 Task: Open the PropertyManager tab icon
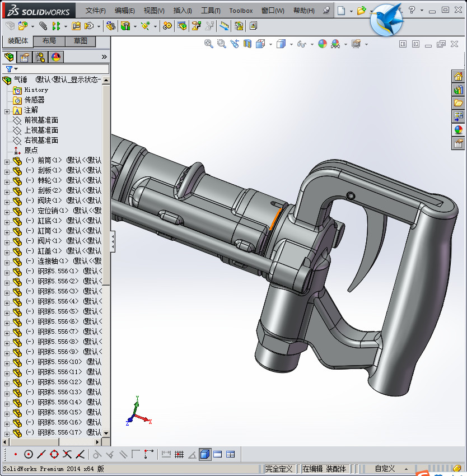click(x=24, y=57)
